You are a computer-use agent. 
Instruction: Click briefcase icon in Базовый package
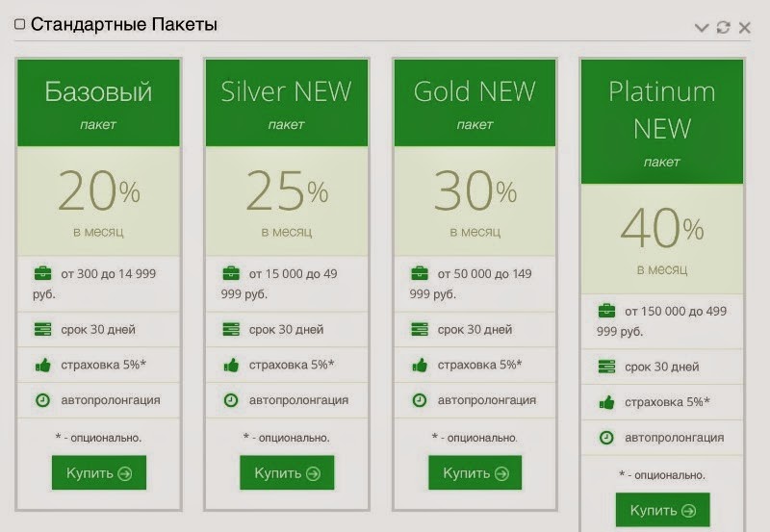click(42, 274)
